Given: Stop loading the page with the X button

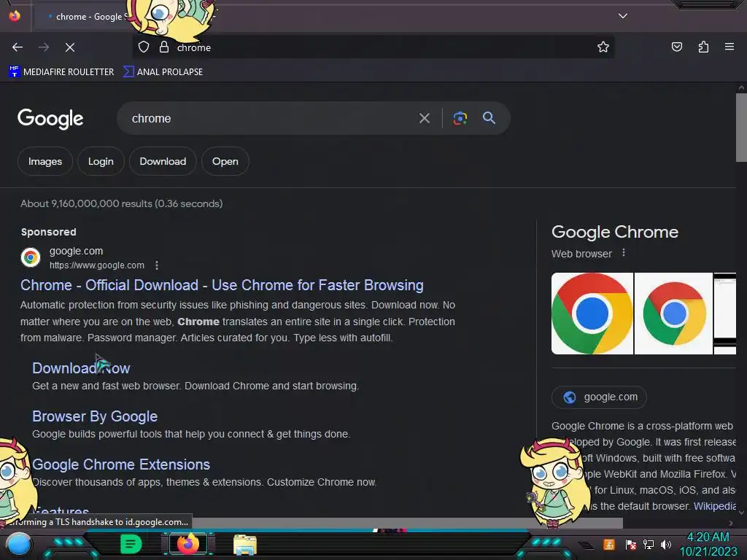Looking at the screenshot, I should click(x=70, y=47).
